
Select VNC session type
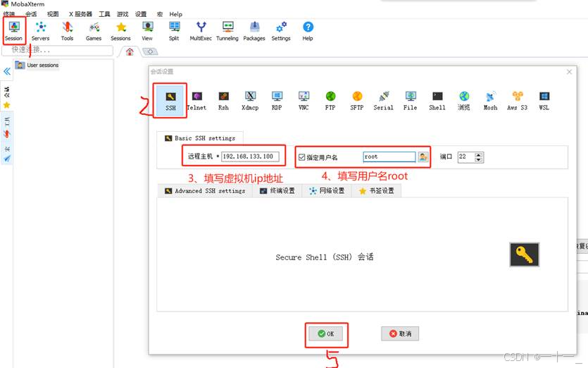point(304,101)
